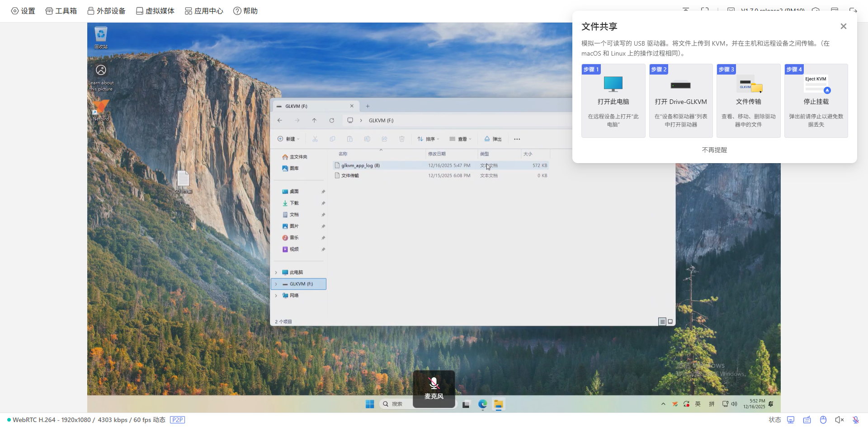Open the 虚拟媒体 virtual media menu
The width and height of the screenshot is (868, 427).
pyautogui.click(x=155, y=11)
